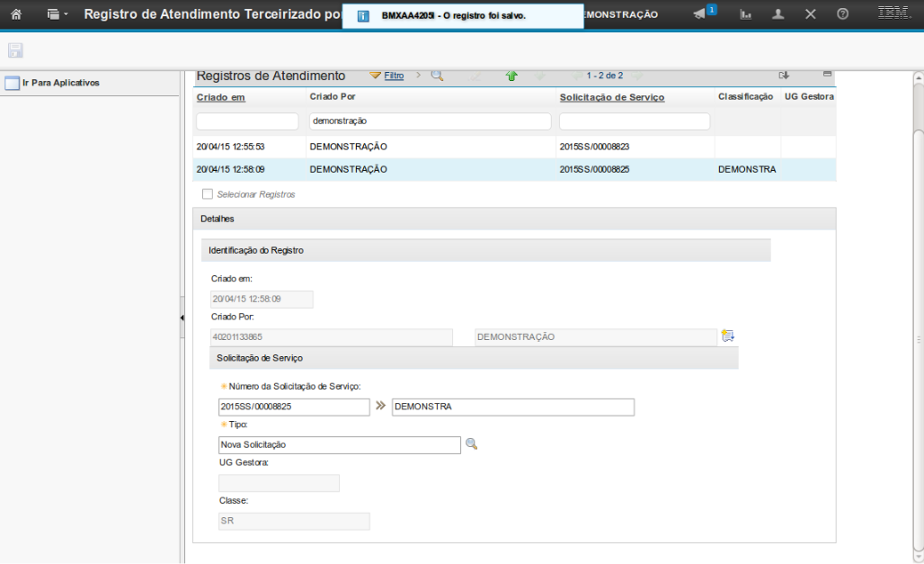Open the Go To applications menu dropdown
Viewport: 924px width, 564px height.
pos(58,14)
